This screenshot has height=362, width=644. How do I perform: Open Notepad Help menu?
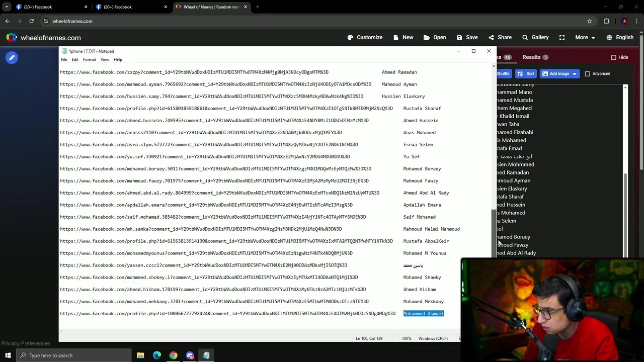pyautogui.click(x=118, y=59)
